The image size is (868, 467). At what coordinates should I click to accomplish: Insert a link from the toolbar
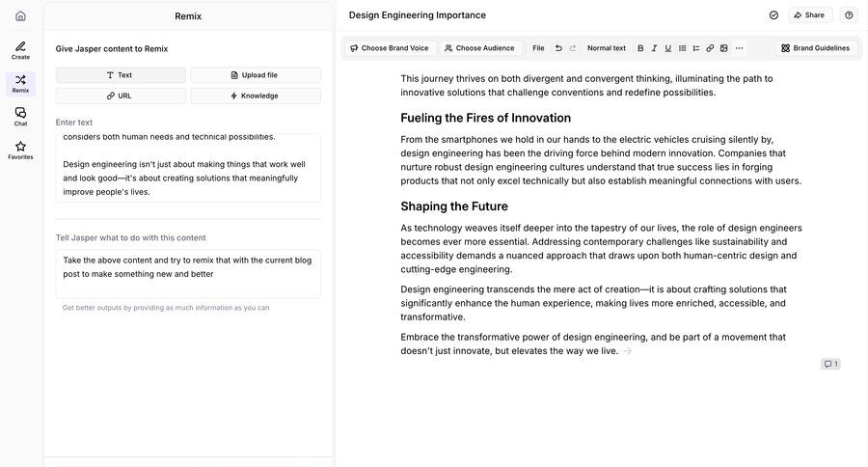point(710,48)
